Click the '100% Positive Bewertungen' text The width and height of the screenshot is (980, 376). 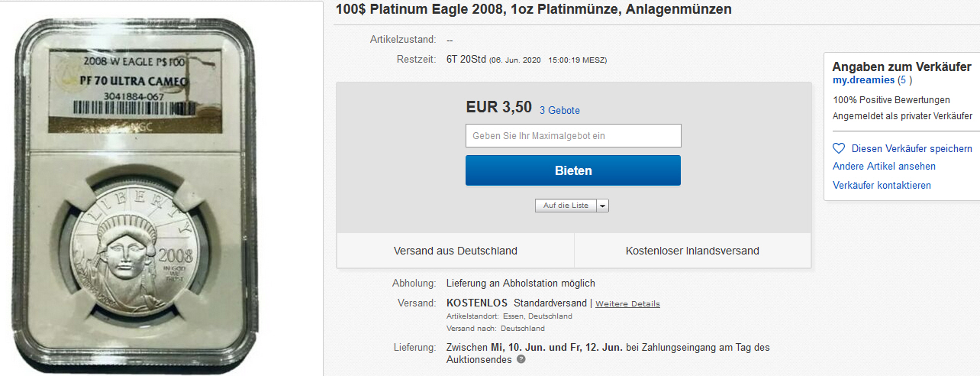pos(891,99)
